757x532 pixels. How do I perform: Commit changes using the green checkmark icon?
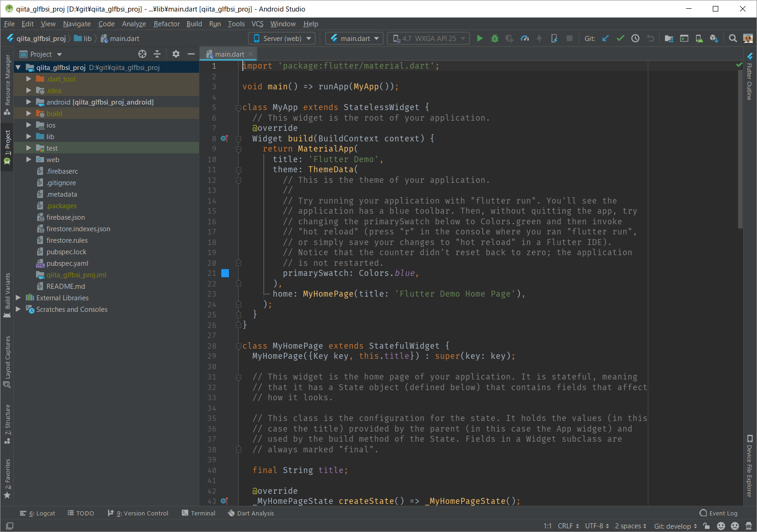pos(620,39)
